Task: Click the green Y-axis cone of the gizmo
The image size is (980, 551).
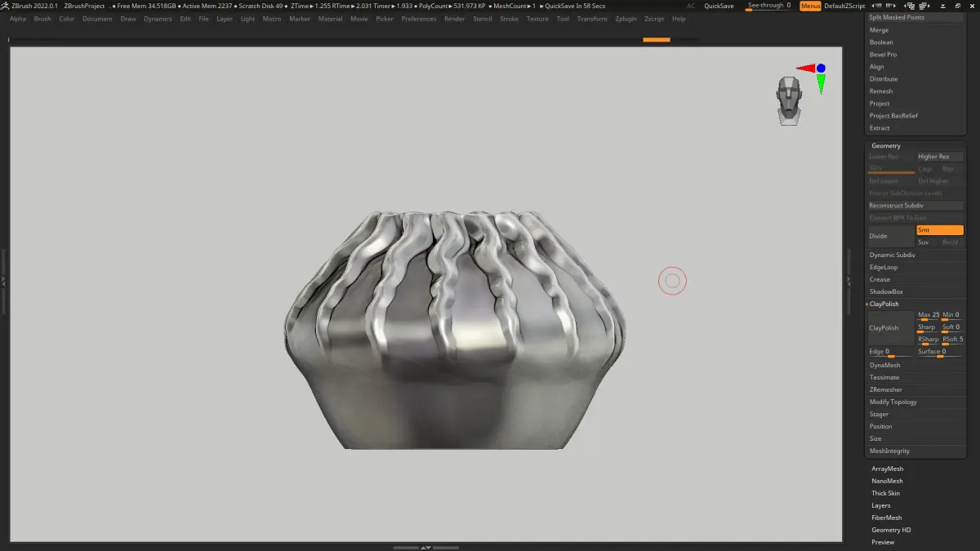Action: (x=821, y=83)
